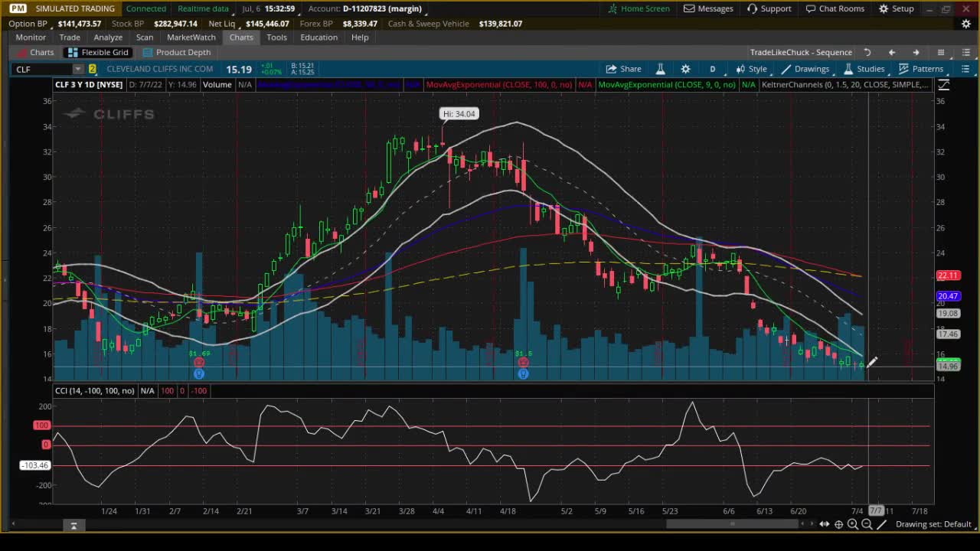Open the Setup menu

(897, 8)
